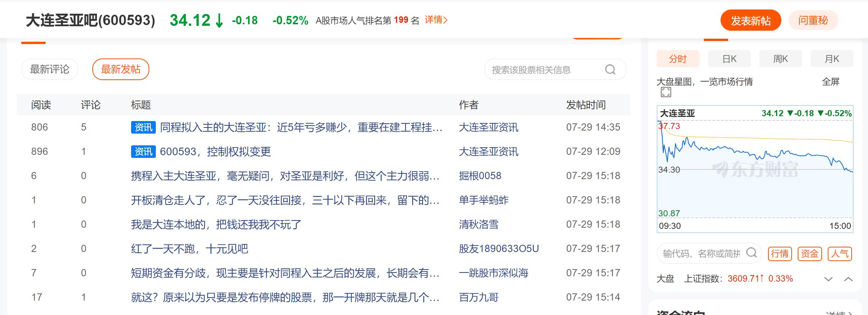Click the 806 read count

click(40, 127)
